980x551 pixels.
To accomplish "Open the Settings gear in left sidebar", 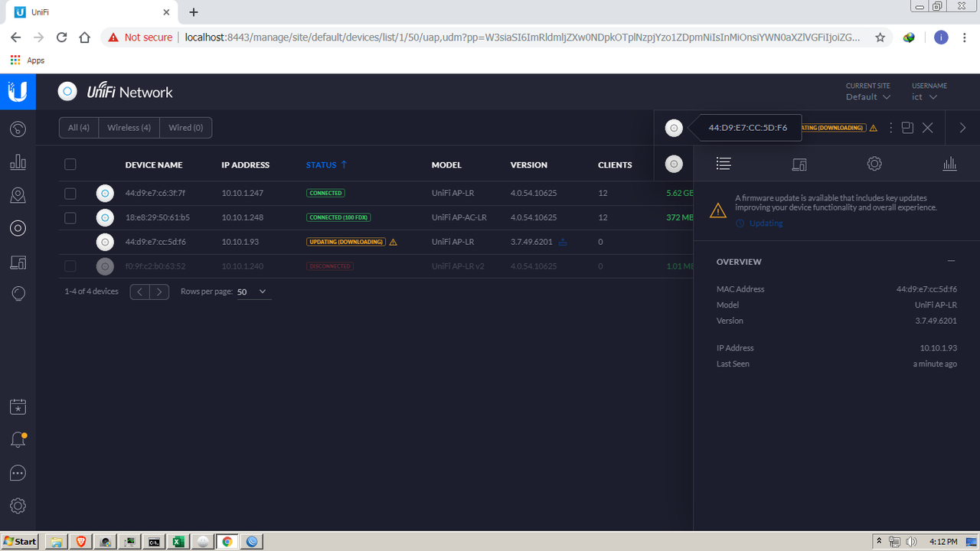I will [18, 506].
